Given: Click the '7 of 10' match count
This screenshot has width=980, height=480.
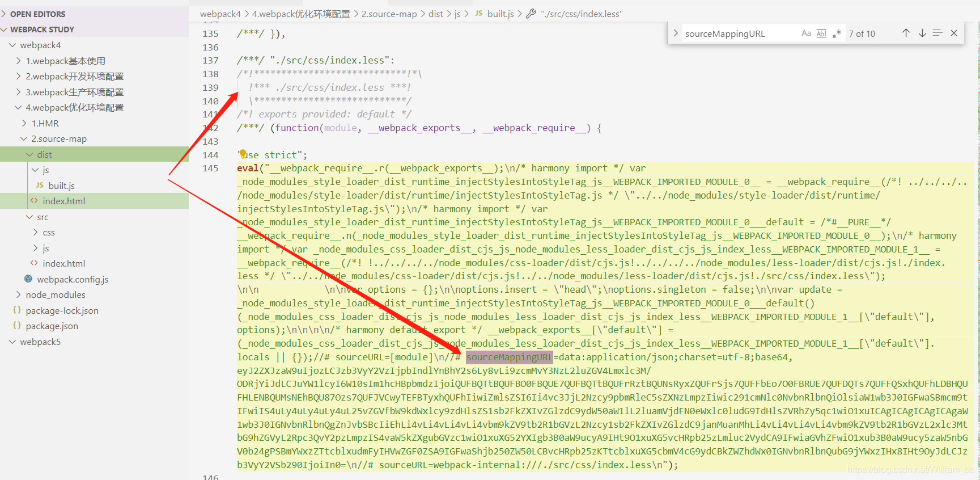Looking at the screenshot, I should tap(862, 33).
